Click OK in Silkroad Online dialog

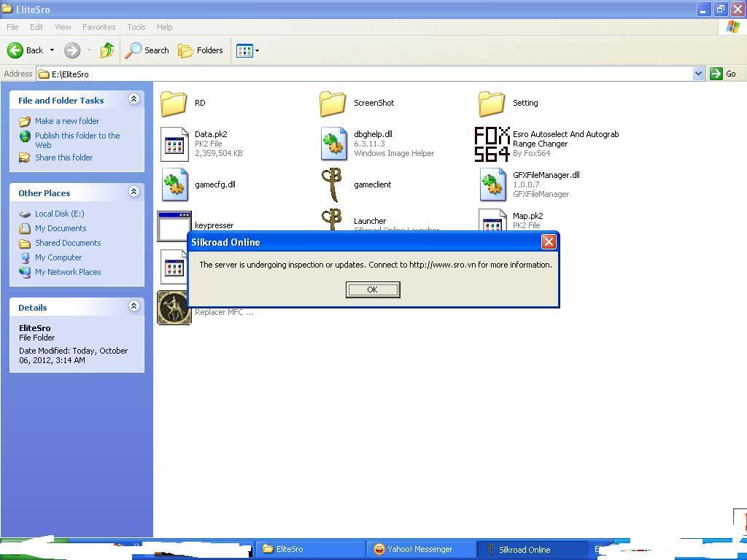point(373,289)
